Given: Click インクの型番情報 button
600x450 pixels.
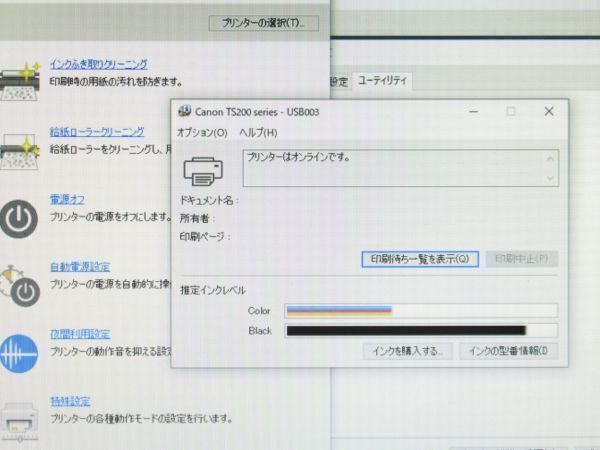Looking at the screenshot, I should click(x=508, y=351).
